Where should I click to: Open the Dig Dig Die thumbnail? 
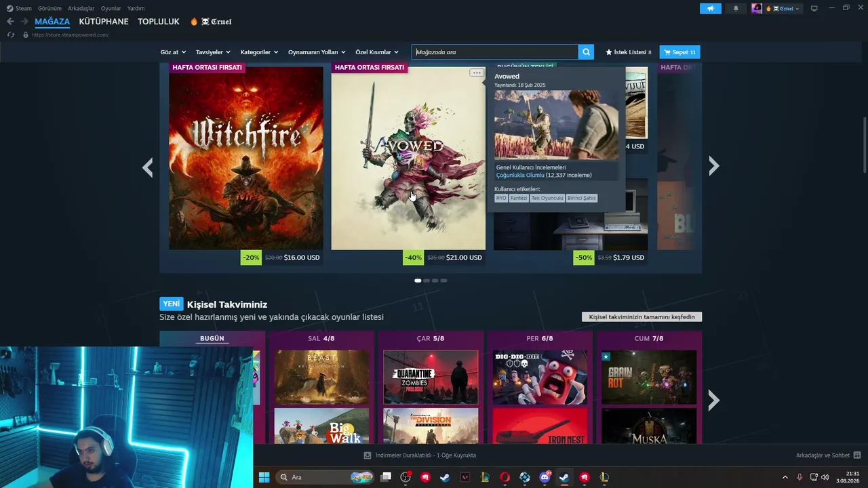click(x=540, y=377)
